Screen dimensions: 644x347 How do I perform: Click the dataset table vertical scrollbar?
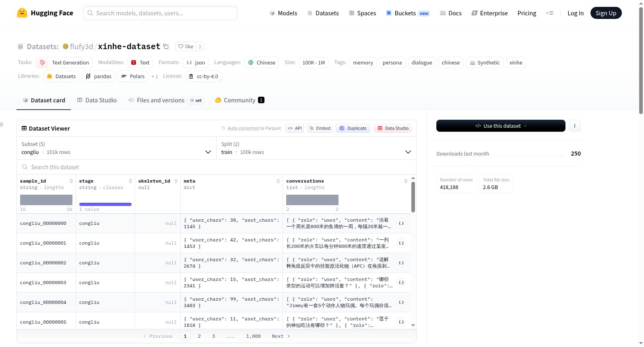point(413,197)
